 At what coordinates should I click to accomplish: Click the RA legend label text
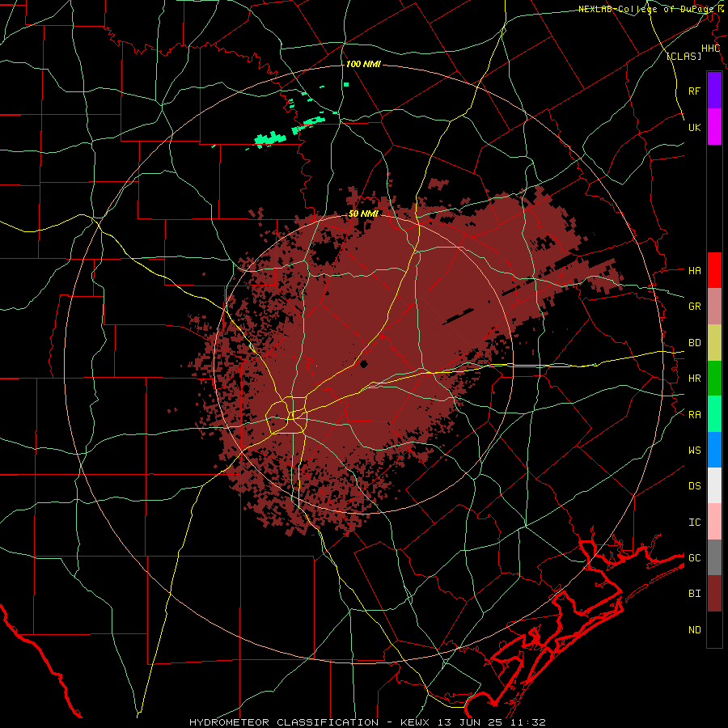click(694, 414)
